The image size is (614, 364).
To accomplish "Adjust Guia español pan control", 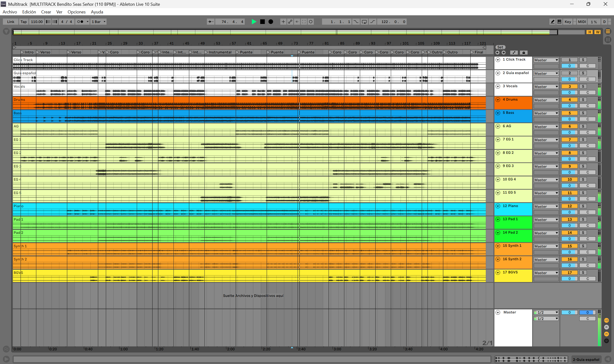I will pos(588,79).
